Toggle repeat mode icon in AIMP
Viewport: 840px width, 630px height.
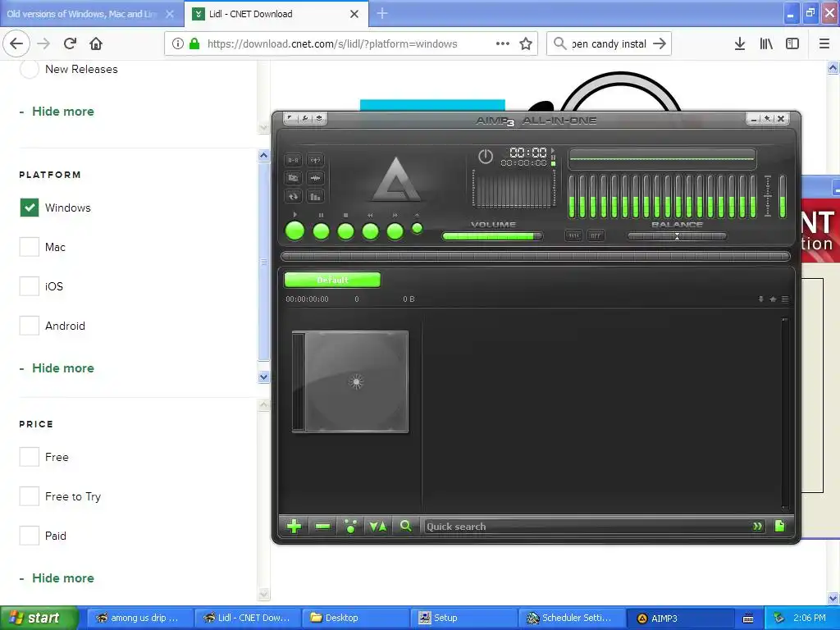click(294, 197)
